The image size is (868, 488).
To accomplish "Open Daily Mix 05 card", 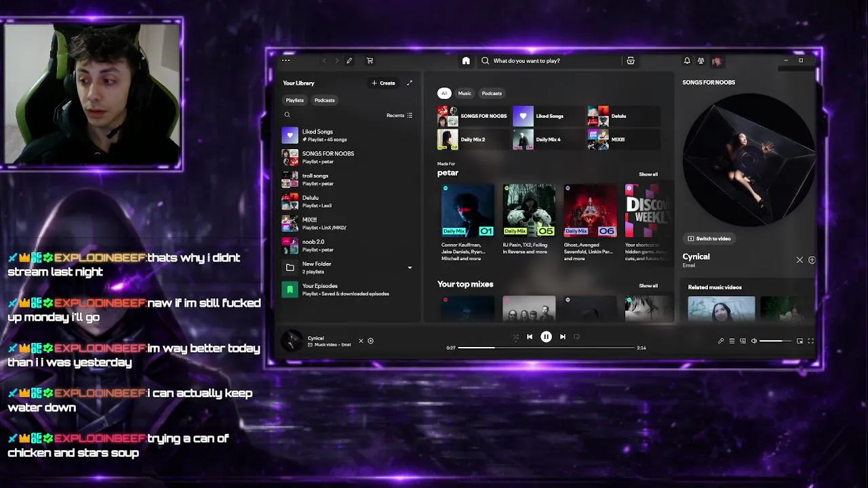I will [529, 223].
